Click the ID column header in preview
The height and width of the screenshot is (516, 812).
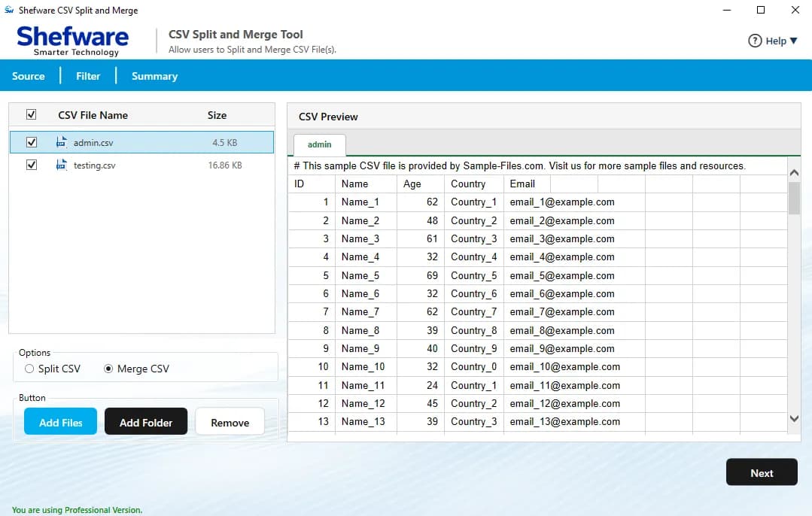pos(312,184)
